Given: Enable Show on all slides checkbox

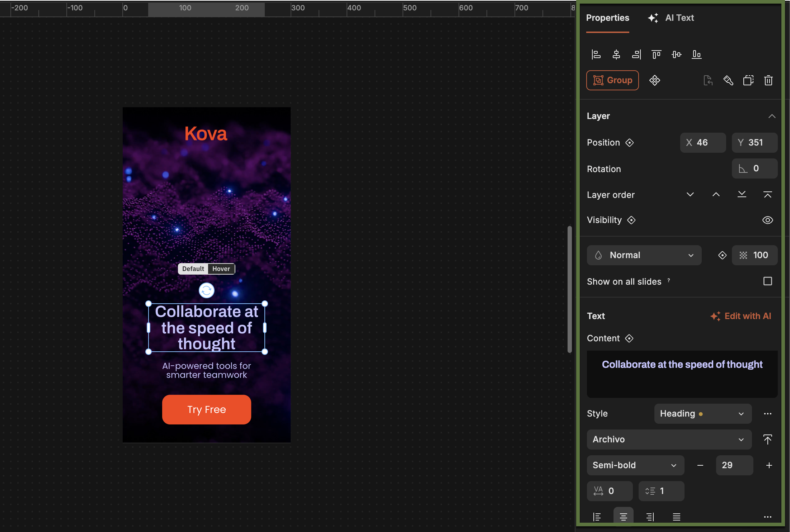Looking at the screenshot, I should click(x=767, y=281).
